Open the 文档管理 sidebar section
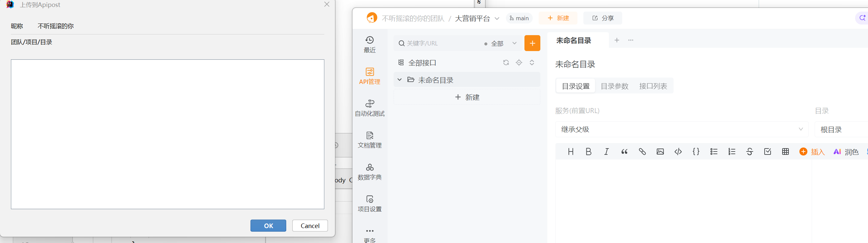The width and height of the screenshot is (868, 243). (x=370, y=140)
